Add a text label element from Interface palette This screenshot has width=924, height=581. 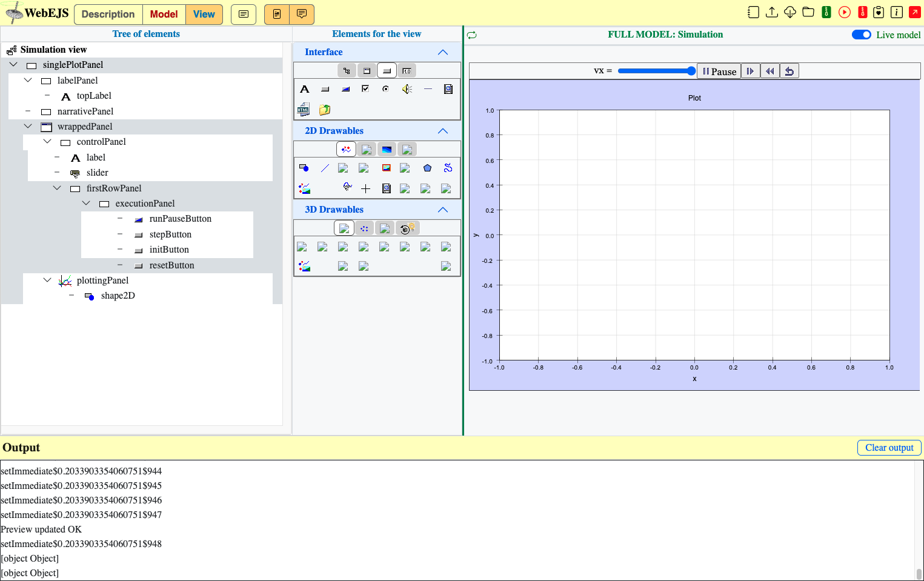point(305,89)
